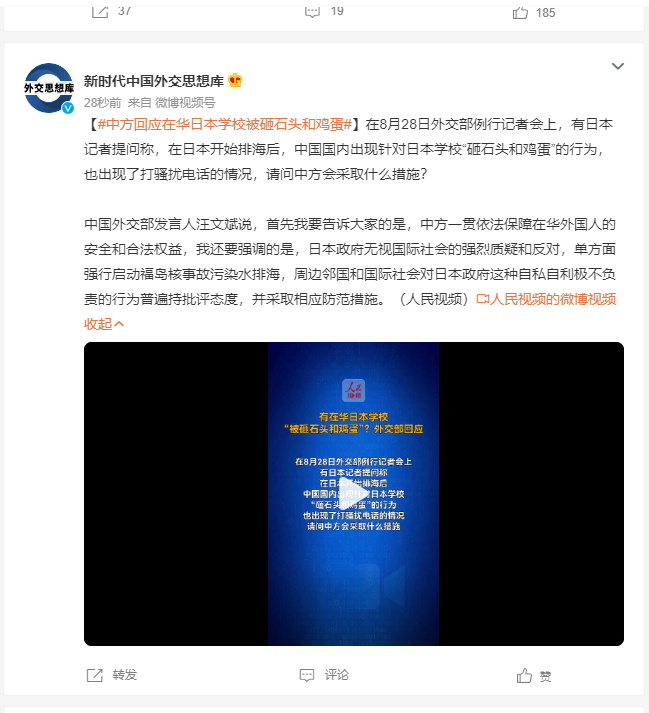The width and height of the screenshot is (649, 713).
Task: Open comments icon showing 19 on previous post
Action: click(312, 12)
